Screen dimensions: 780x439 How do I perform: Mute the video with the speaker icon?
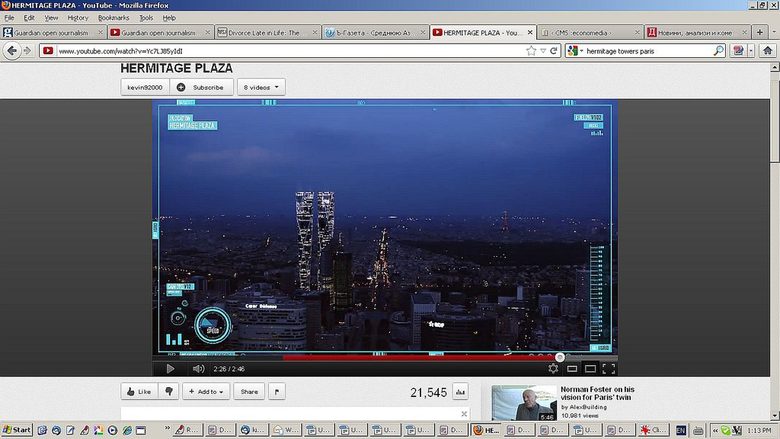pos(198,368)
